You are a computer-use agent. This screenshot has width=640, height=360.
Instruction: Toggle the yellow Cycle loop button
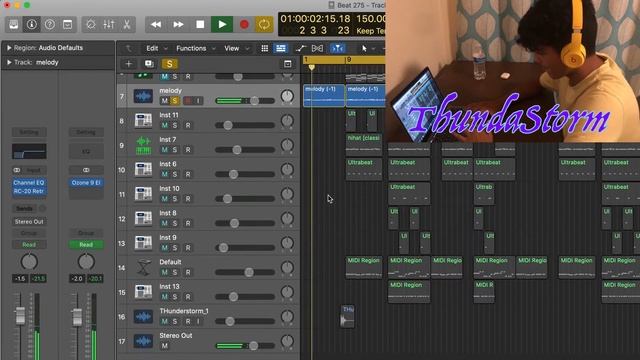(264, 25)
